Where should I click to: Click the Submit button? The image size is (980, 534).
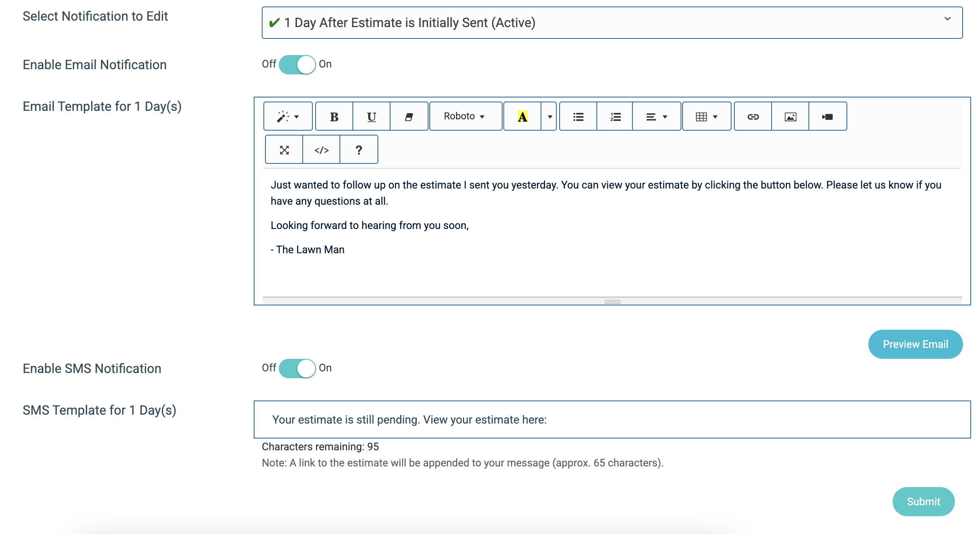[923, 501]
